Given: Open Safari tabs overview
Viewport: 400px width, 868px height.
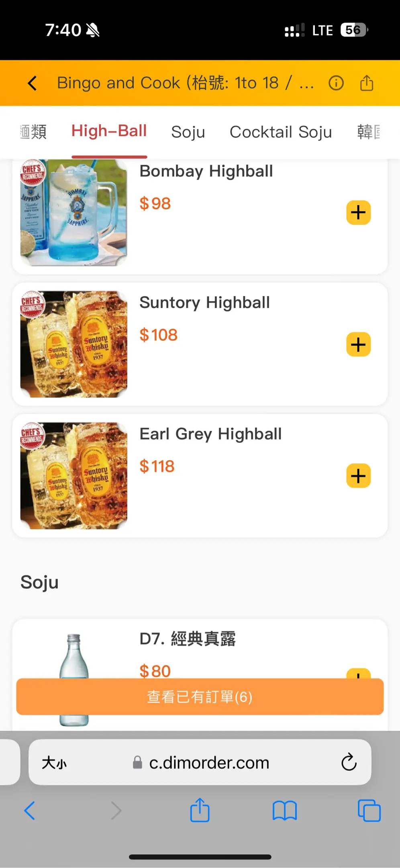Looking at the screenshot, I should 369,811.
